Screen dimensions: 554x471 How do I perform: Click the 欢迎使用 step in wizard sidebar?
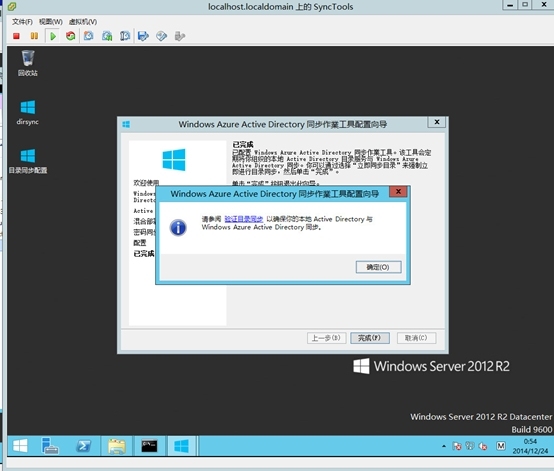tap(146, 183)
